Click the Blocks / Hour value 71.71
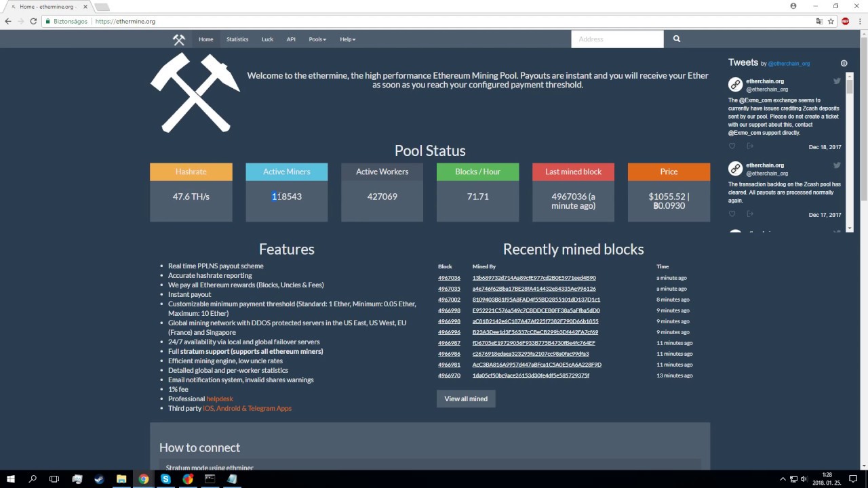Screen dimensions: 868x488 (478, 197)
